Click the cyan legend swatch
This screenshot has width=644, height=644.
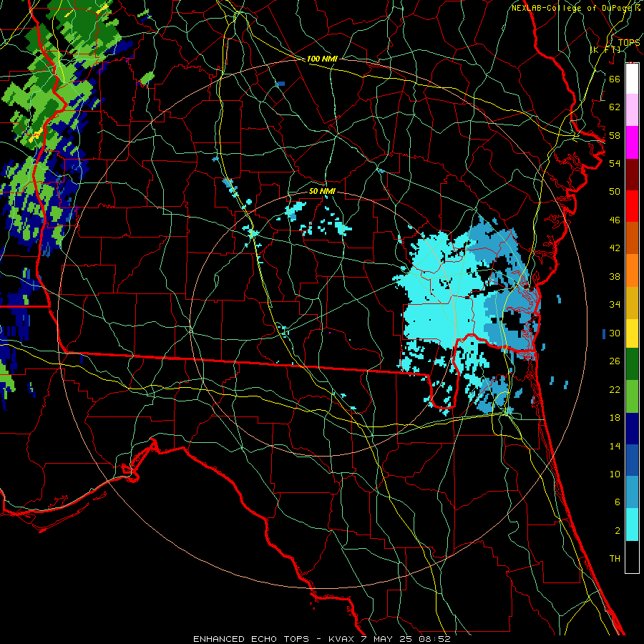[x=632, y=525]
